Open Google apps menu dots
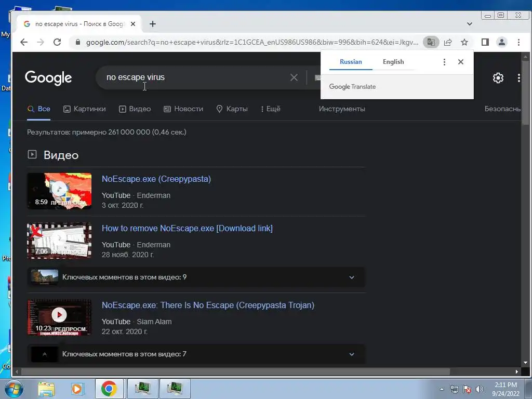This screenshot has width=532, height=399. 519,78
